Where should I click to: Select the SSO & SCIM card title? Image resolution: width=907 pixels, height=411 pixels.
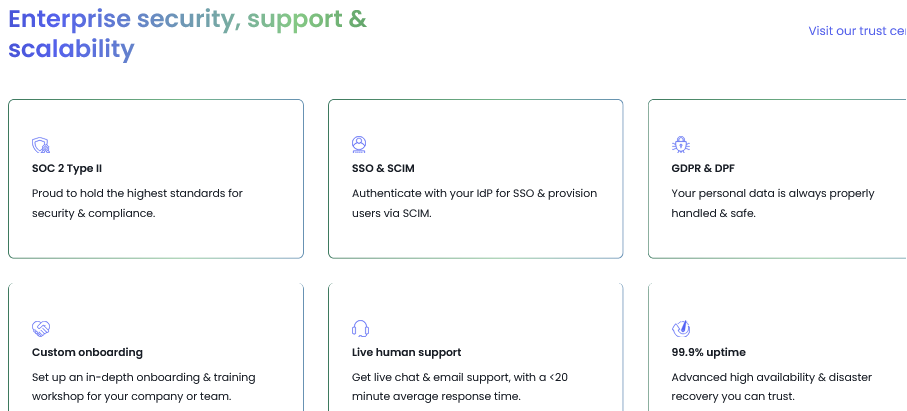pos(383,169)
